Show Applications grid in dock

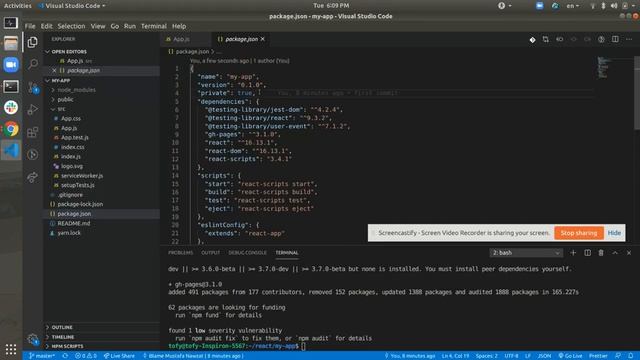point(11,349)
